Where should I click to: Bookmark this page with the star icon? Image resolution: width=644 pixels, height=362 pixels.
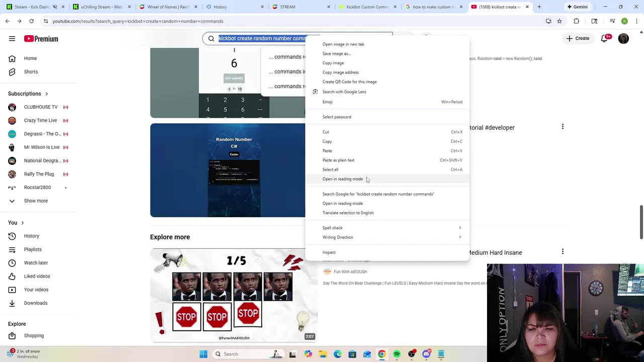pyautogui.click(x=559, y=21)
